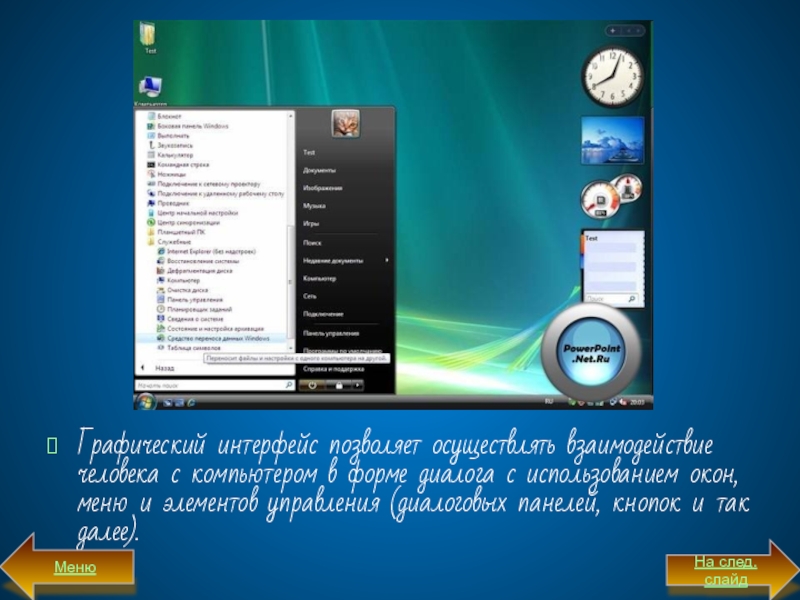Viewport: 800px width, 600px height.
Task: Click the Начать поиск search field
Action: (x=215, y=385)
